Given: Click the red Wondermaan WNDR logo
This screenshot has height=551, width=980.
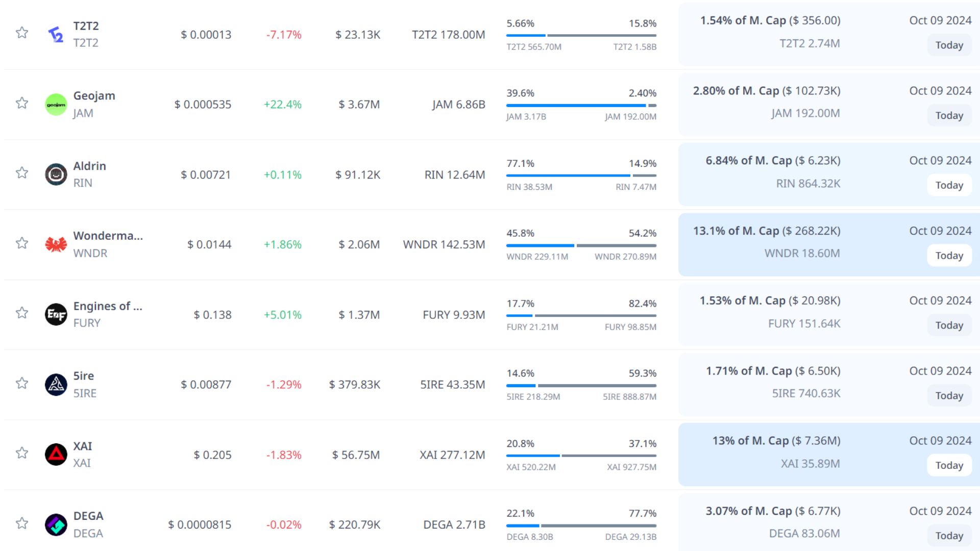Looking at the screenshot, I should (x=56, y=244).
